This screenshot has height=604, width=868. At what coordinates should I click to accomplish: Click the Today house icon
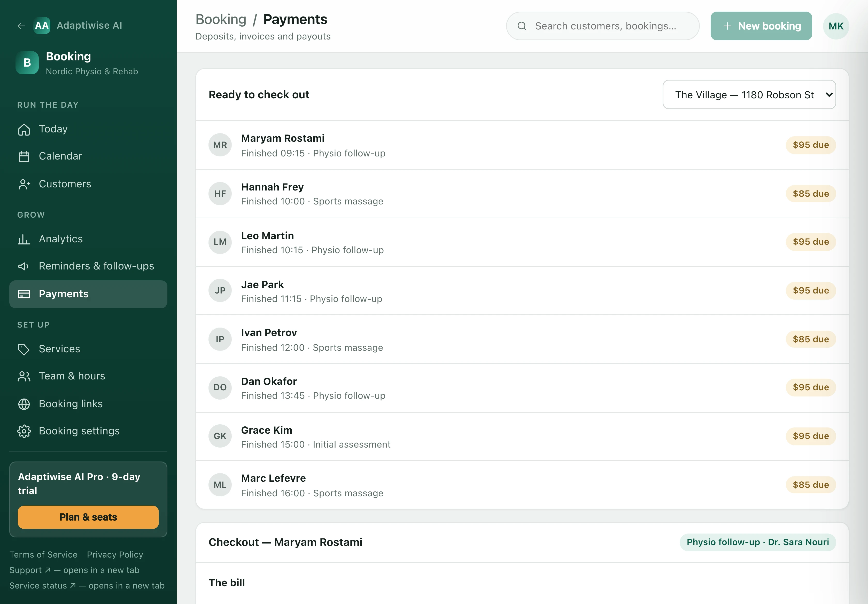coord(24,129)
